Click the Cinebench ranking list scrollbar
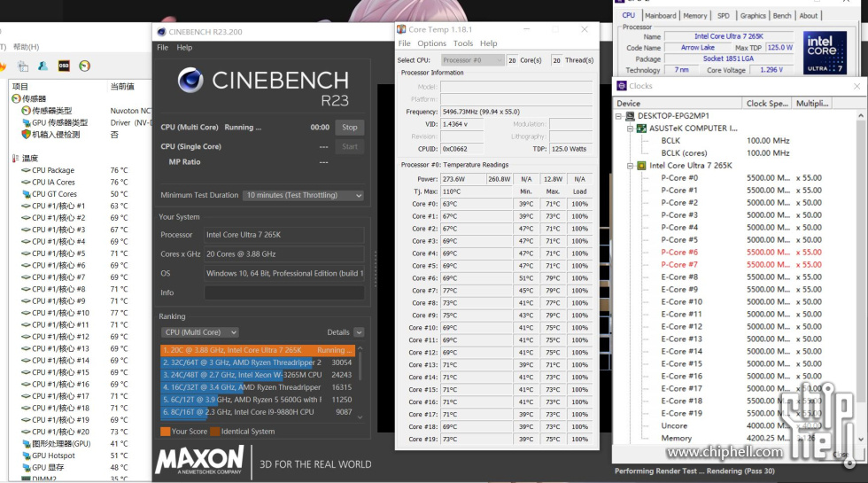The width and height of the screenshot is (868, 483). pyautogui.click(x=360, y=382)
